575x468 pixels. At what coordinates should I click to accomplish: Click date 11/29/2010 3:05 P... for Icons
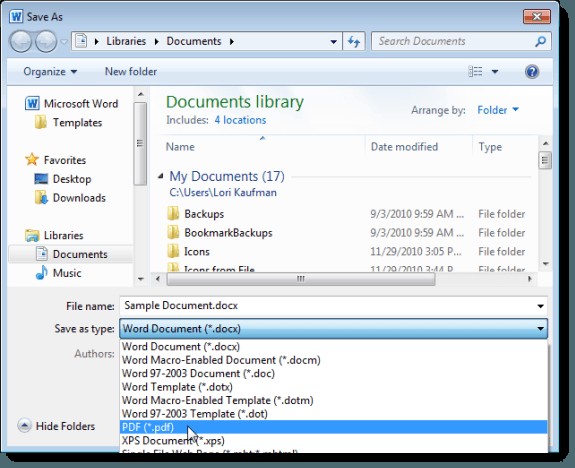tap(416, 252)
